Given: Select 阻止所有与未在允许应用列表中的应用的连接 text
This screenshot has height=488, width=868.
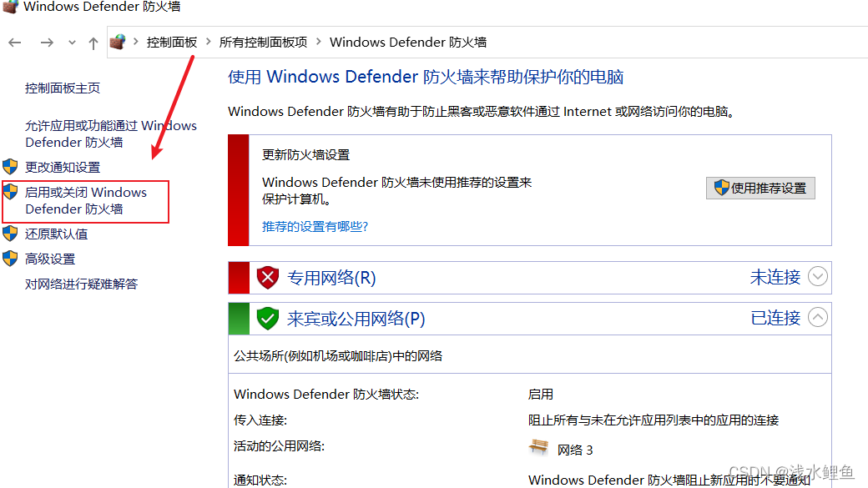Looking at the screenshot, I should pyautogui.click(x=654, y=420).
